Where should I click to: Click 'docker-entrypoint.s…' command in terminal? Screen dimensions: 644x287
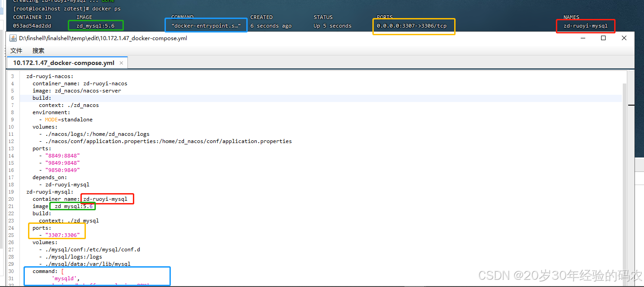point(206,26)
